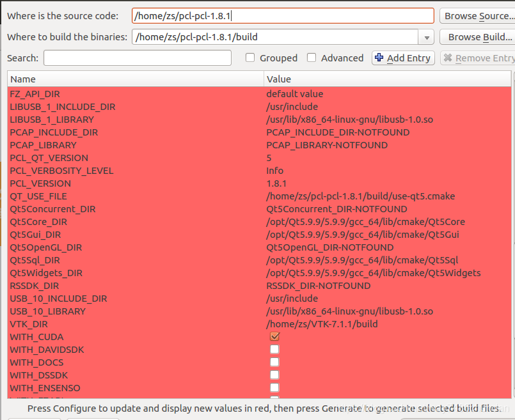This screenshot has width=515, height=420.
Task: Select the VTK_DIR entry
Action: (x=29, y=324)
